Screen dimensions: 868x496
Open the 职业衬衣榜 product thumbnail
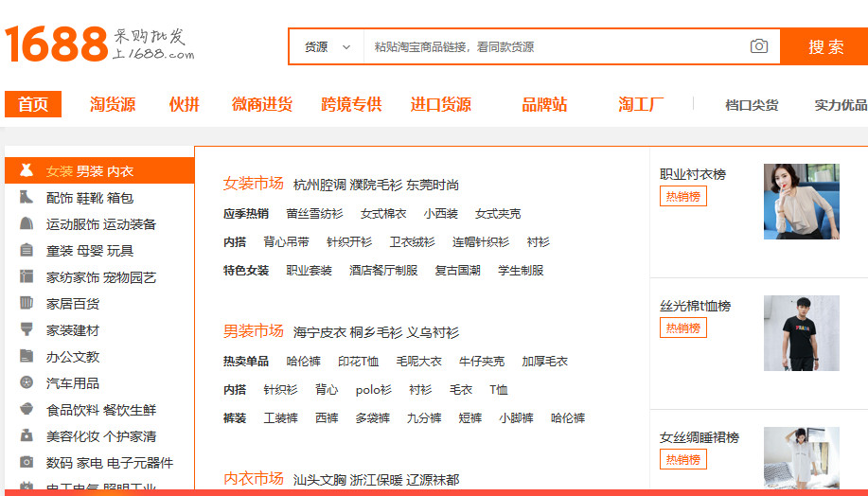[802, 202]
